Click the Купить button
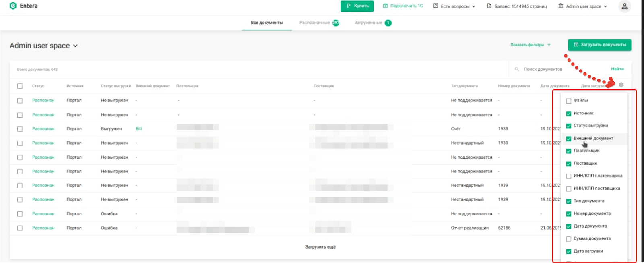Image resolution: width=644 pixels, height=263 pixels. pyautogui.click(x=357, y=6)
